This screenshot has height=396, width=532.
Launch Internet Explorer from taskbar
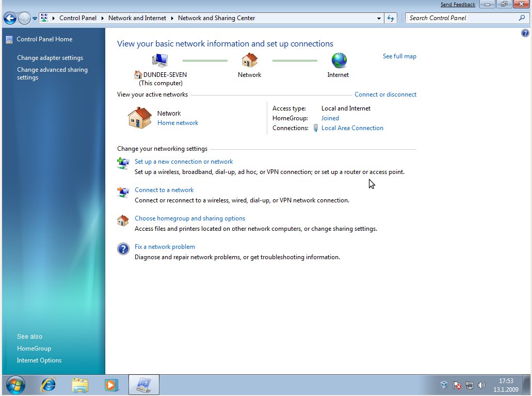[x=48, y=385]
